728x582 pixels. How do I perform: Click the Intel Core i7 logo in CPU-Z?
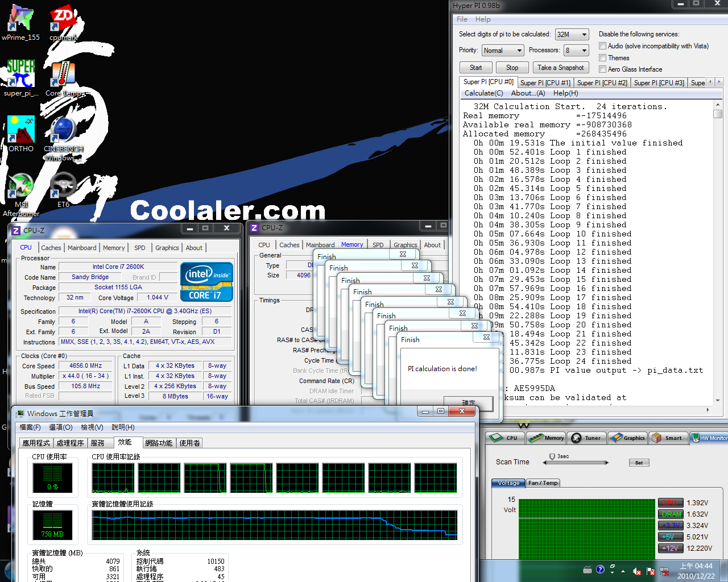pyautogui.click(x=206, y=281)
